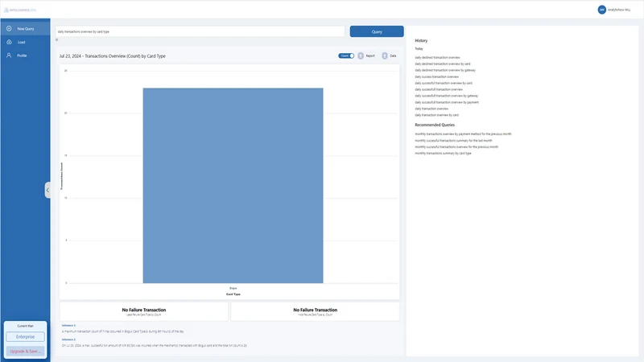644x362 pixels.
Task: Click the Query button
Action: pos(377,31)
